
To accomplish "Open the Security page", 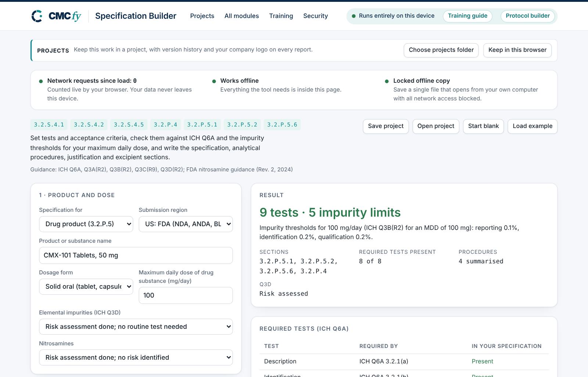I will [x=315, y=16].
